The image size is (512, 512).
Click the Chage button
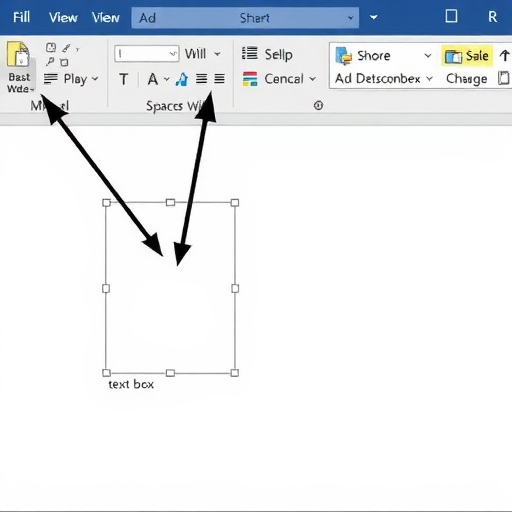467,79
